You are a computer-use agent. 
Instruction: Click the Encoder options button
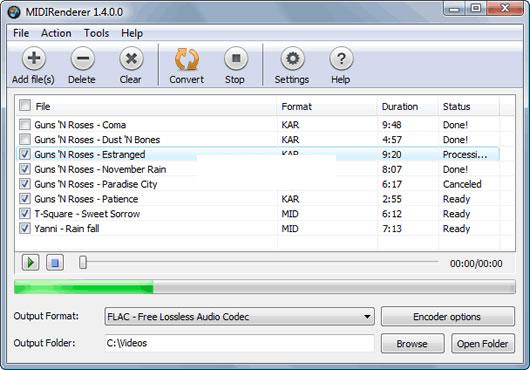[x=448, y=317]
